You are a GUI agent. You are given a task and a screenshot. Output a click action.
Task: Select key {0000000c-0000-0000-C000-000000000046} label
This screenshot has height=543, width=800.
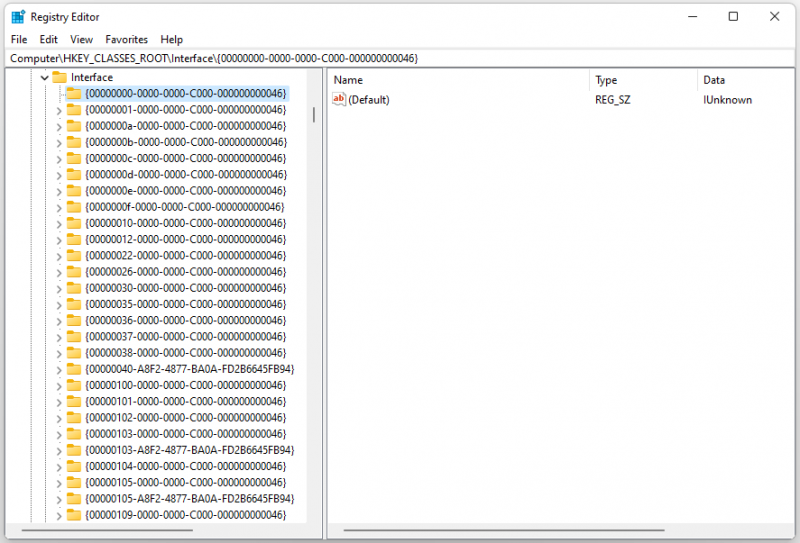[x=186, y=158]
